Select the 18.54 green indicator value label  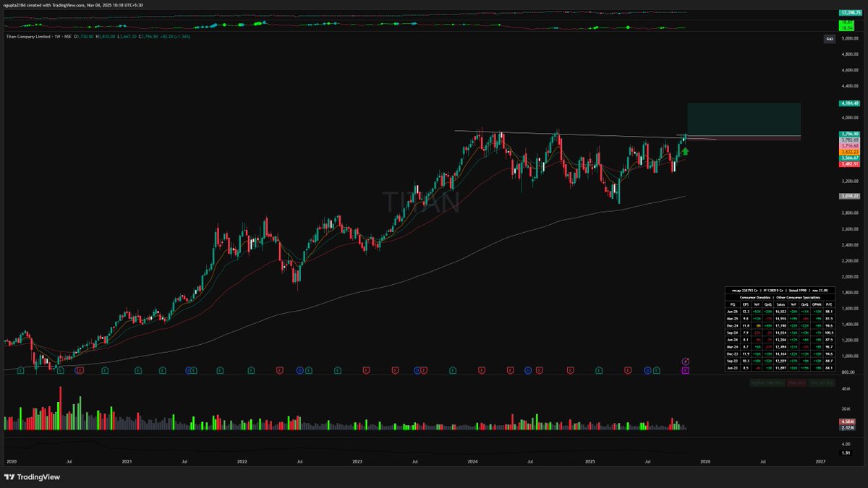(x=846, y=27)
